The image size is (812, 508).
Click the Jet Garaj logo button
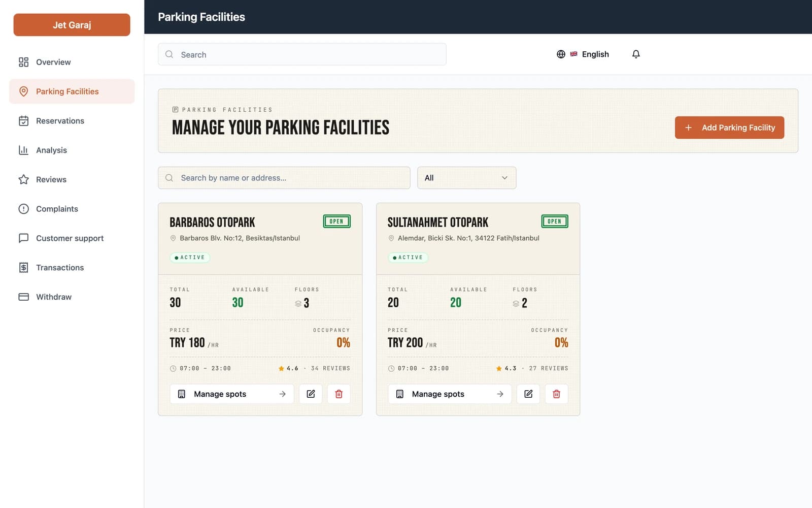(72, 25)
